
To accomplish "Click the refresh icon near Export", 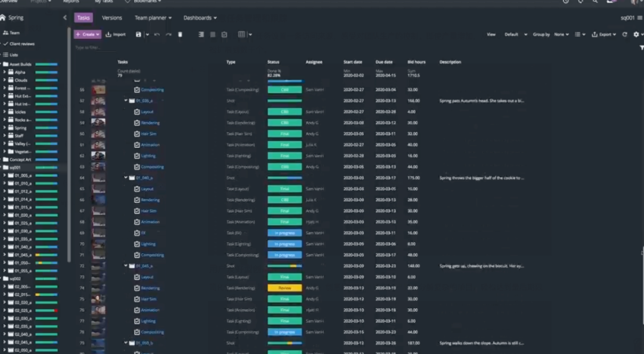I will (625, 35).
